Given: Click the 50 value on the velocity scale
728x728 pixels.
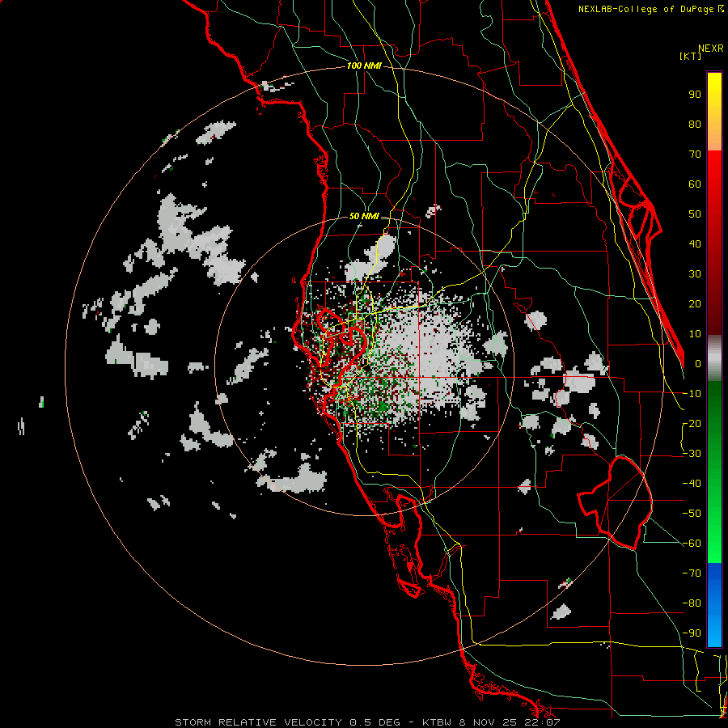Looking at the screenshot, I should coord(695,214).
